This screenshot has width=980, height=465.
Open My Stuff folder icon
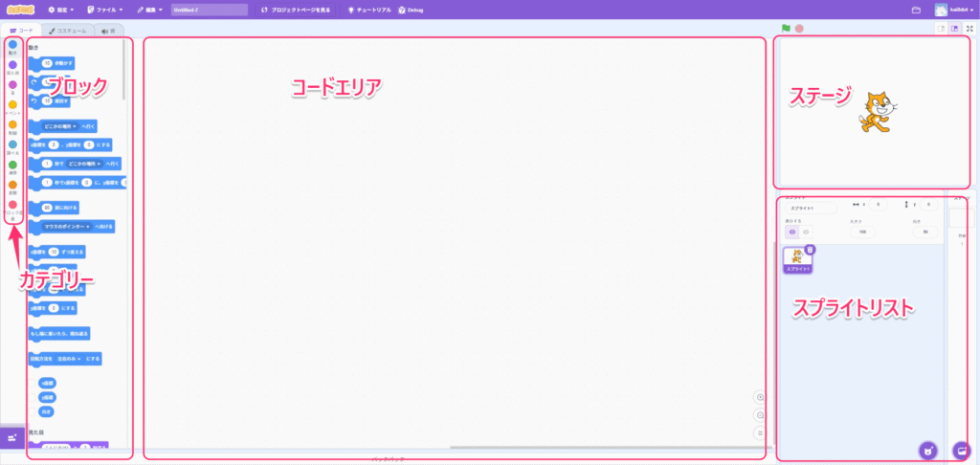click(x=916, y=10)
